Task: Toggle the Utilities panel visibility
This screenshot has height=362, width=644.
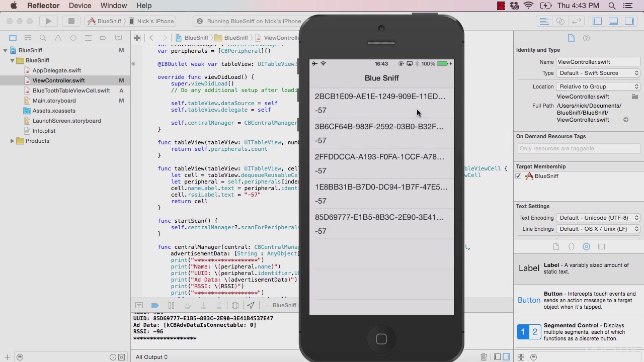Action: 629,21
